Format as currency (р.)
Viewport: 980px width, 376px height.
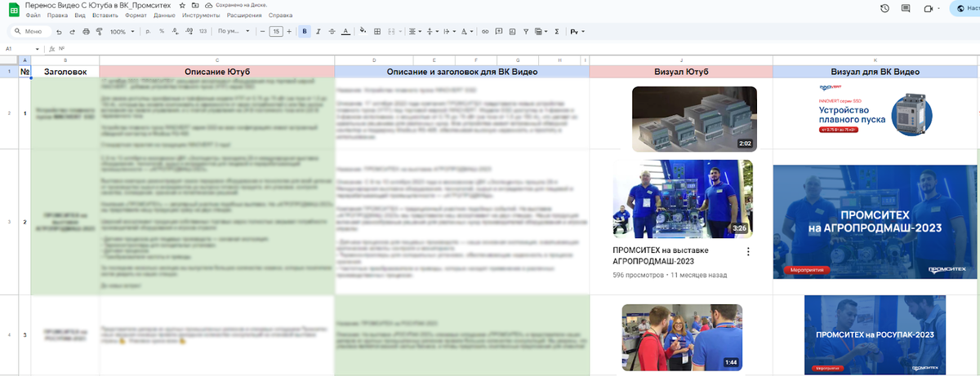[x=148, y=32]
